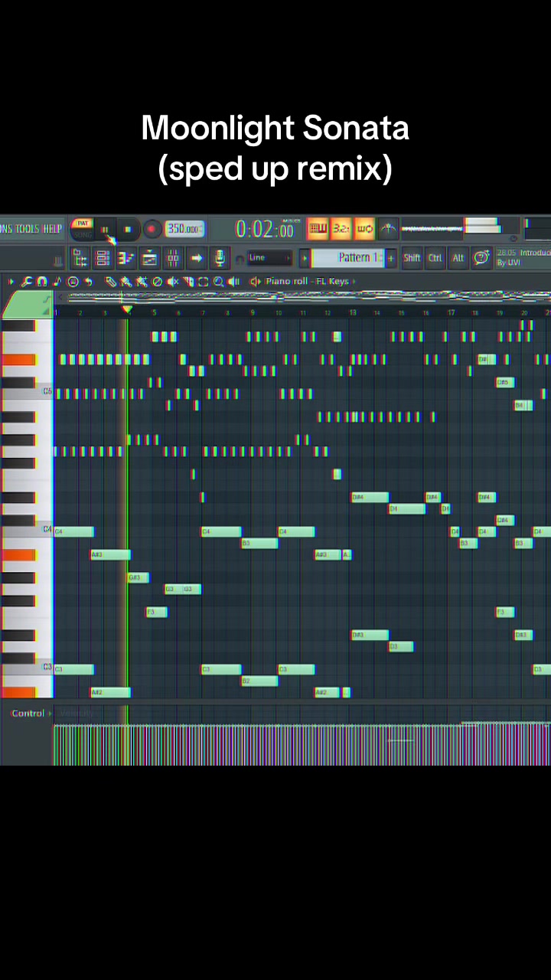Click the arrow left of Pattern 1
Image resolution: width=551 pixels, height=980 pixels.
305,257
